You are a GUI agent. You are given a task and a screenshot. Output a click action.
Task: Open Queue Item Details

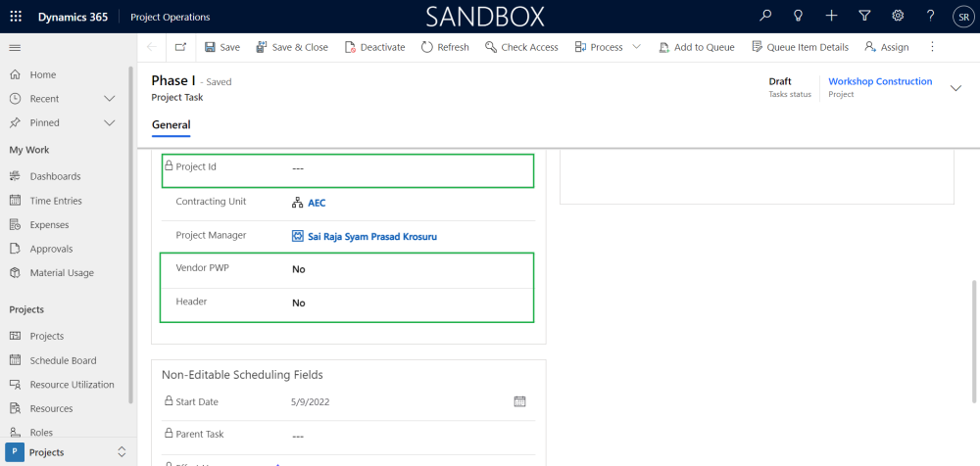tap(800, 47)
